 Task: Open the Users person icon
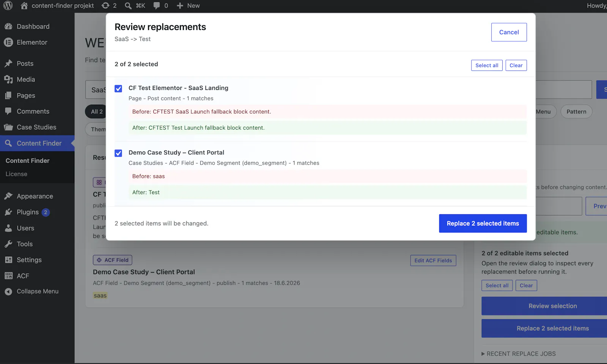(x=8, y=228)
